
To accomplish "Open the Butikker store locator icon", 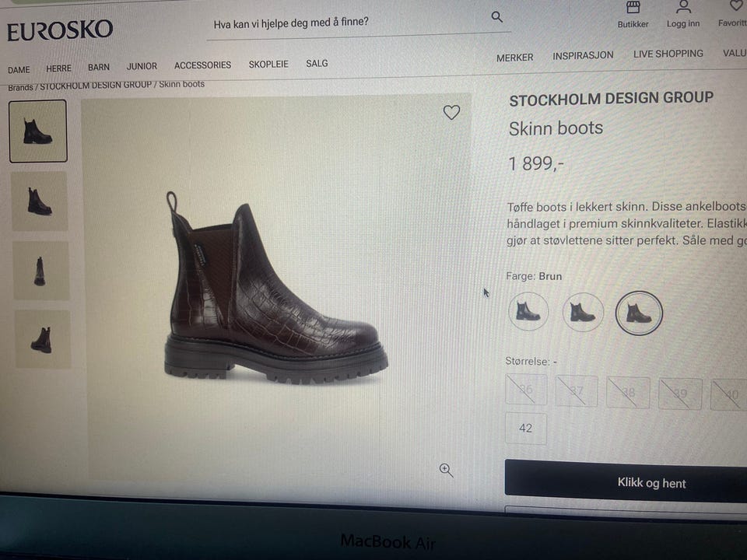I will coord(633,8).
